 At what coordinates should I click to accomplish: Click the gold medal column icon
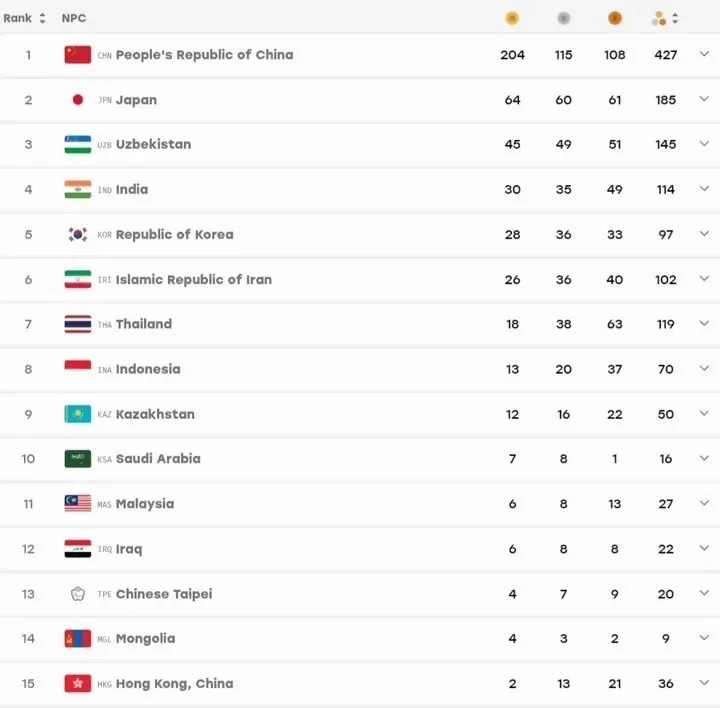pos(512,18)
